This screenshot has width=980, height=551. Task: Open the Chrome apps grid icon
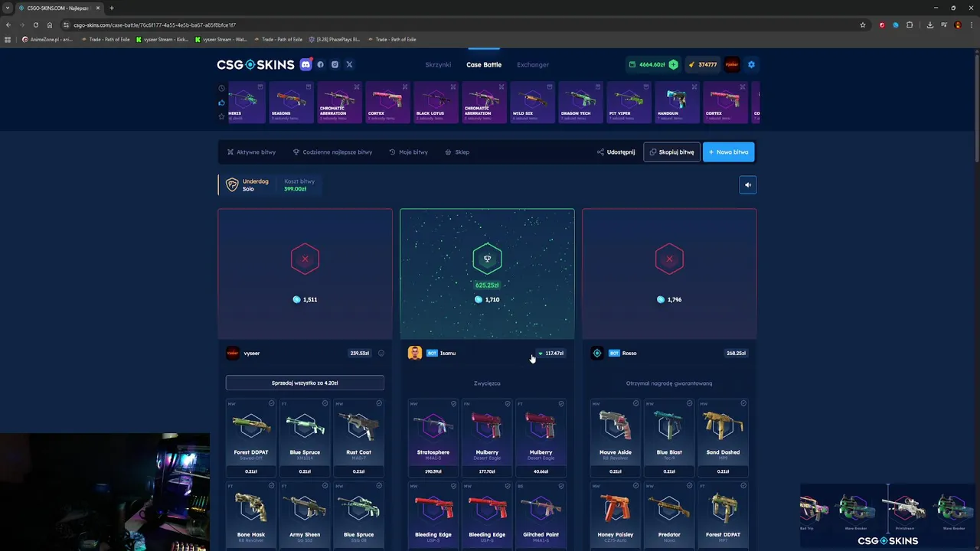(8, 39)
